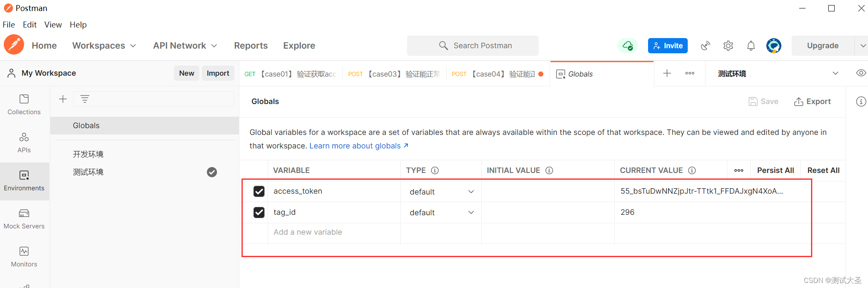Click Persist All

[x=776, y=170]
